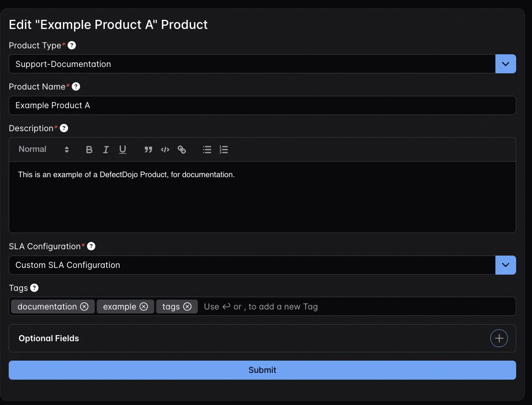Screen dimensions: 532x405
Task: Toggle underline formatting in description editor
Action: coord(122,150)
